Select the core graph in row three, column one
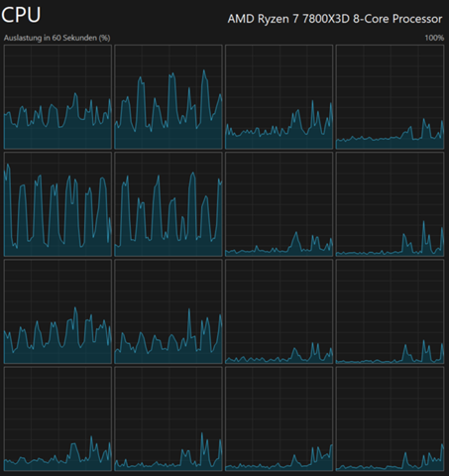The height and width of the screenshot is (476, 449). click(x=57, y=311)
